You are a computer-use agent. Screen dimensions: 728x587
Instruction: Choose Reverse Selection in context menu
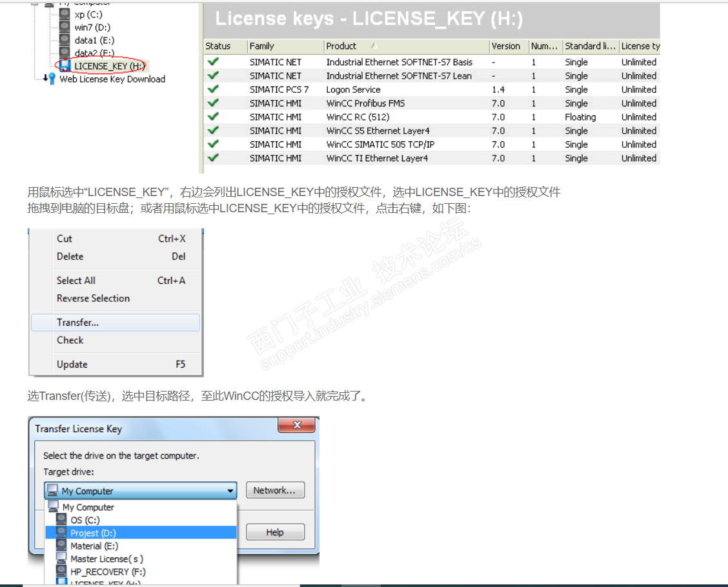(116, 299)
